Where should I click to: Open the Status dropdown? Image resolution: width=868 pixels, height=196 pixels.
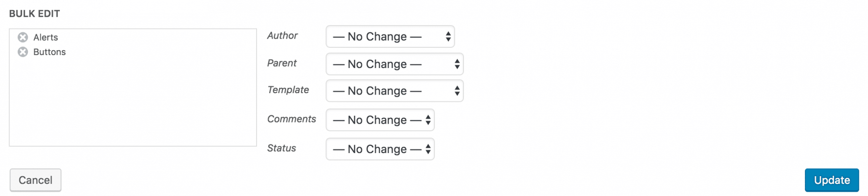pos(380,149)
